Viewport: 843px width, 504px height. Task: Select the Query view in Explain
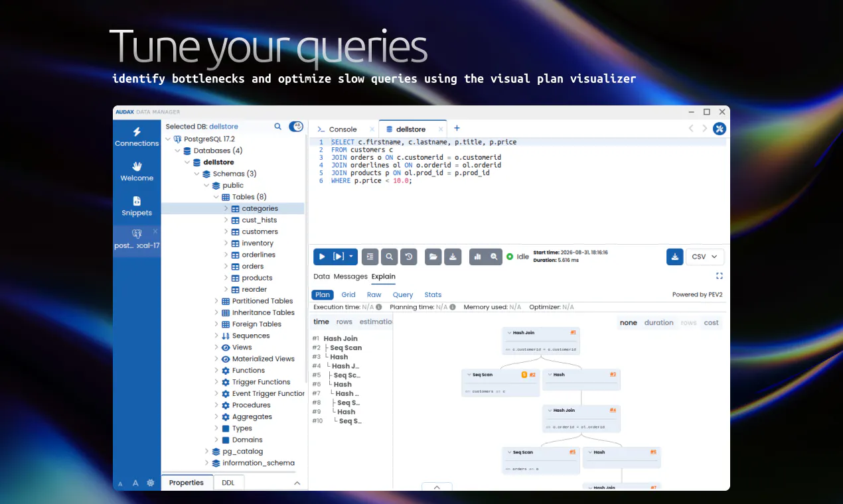[403, 295]
